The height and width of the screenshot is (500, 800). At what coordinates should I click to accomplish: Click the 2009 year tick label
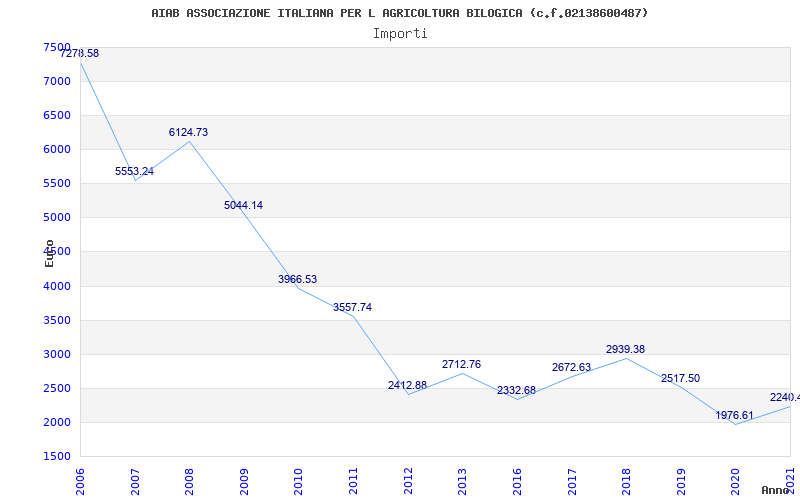[244, 482]
